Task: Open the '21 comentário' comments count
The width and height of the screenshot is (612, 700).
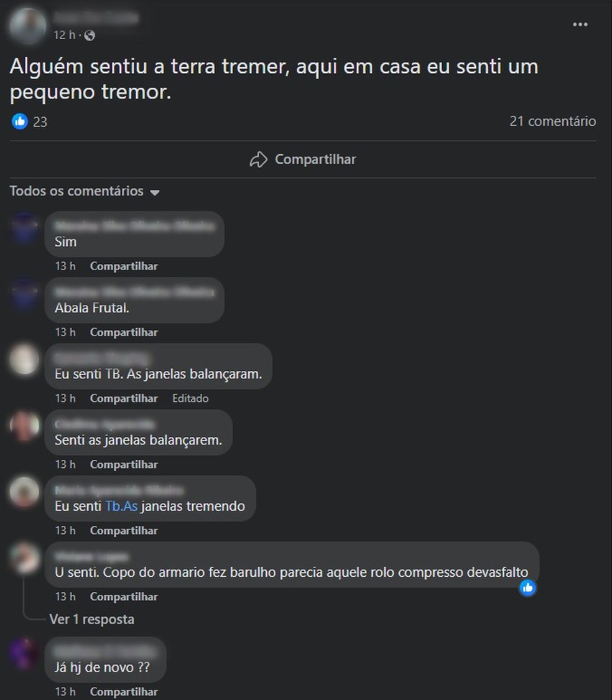Action: (553, 121)
